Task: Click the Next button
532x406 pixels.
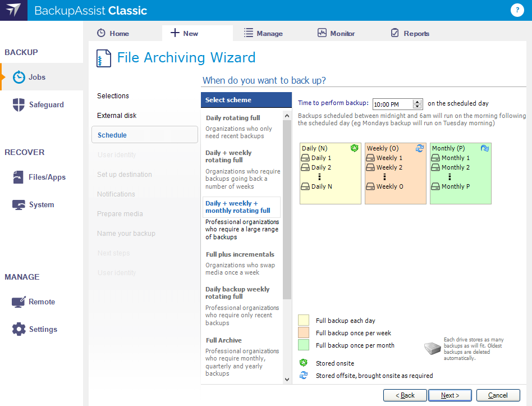Action: [x=450, y=395]
